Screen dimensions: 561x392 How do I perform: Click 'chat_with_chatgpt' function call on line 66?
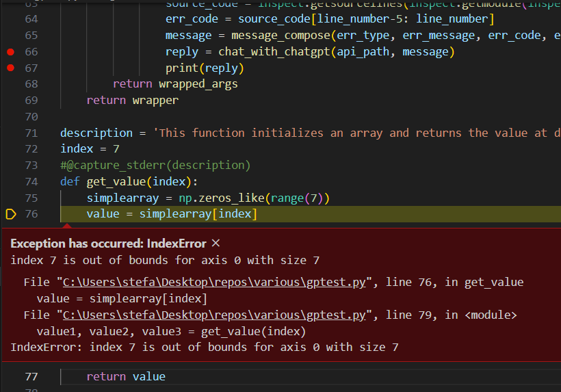[274, 52]
